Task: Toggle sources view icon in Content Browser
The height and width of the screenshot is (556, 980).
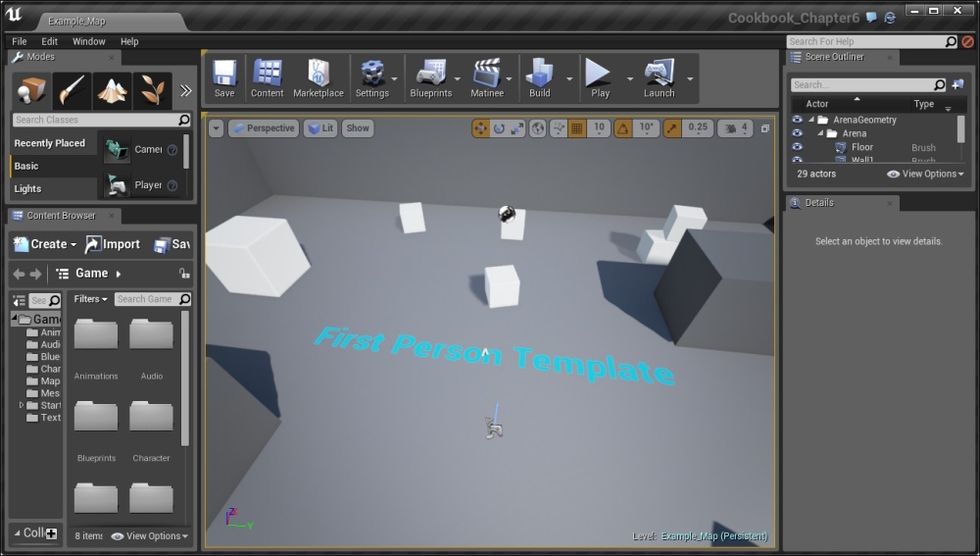Action: 20,301
